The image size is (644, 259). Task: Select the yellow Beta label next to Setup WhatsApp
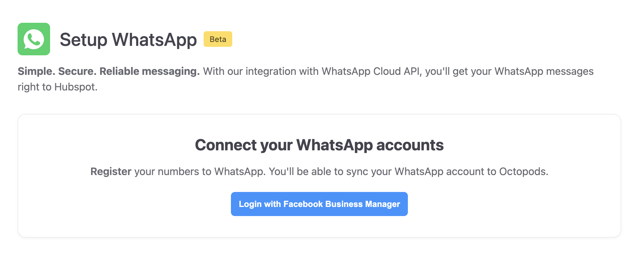pos(218,39)
